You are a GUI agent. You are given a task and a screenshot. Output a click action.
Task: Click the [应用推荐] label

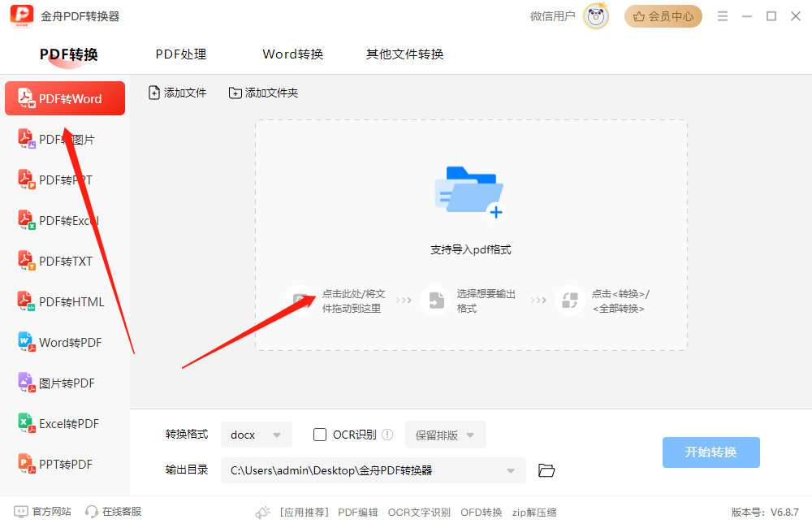click(304, 513)
